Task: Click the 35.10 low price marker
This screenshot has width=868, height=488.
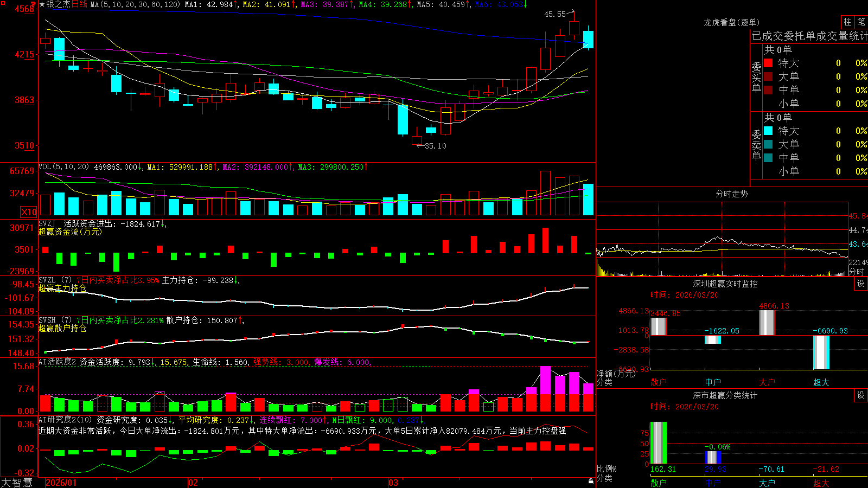Action: coord(436,146)
